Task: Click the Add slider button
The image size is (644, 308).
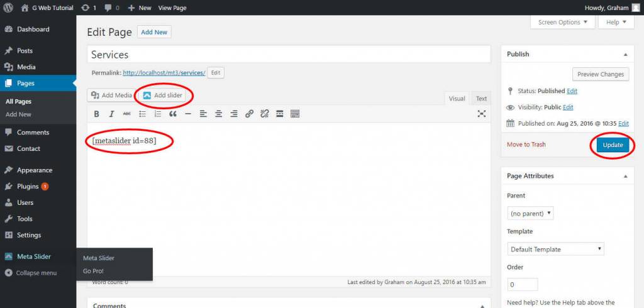Action: (162, 96)
